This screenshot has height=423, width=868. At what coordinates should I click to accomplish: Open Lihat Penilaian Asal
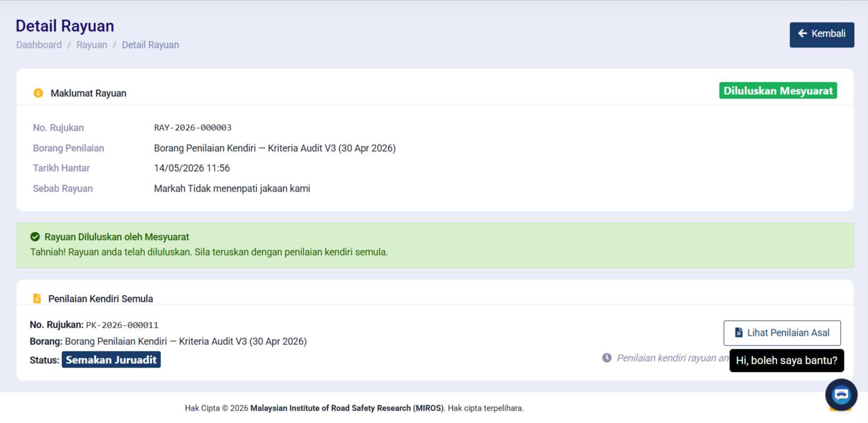pos(782,333)
